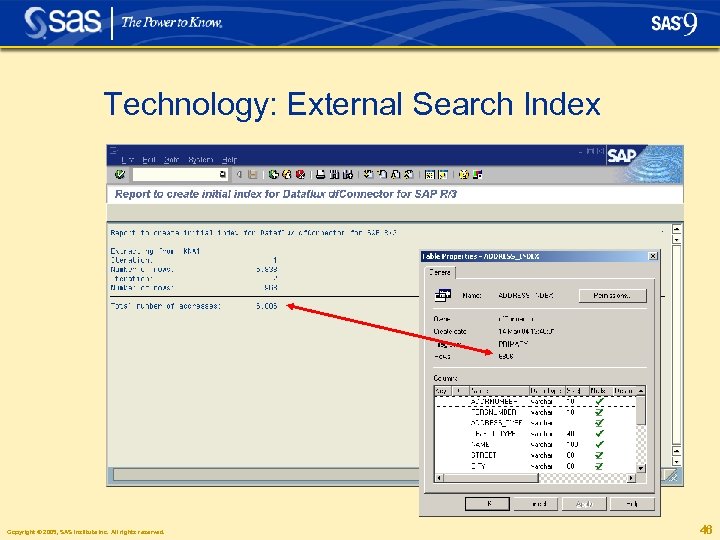Close the Table Properties dialog
720x540 pixels.
[x=653, y=256]
